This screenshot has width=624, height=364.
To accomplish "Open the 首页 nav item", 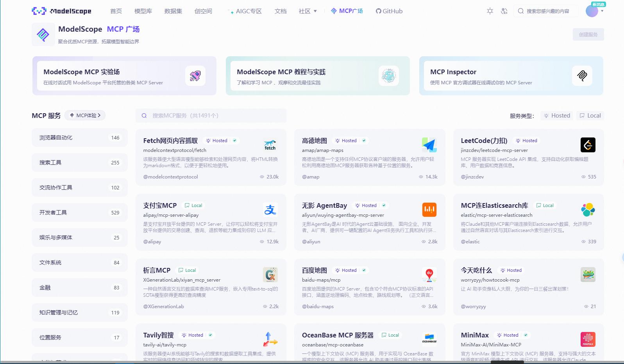I will coord(116,11).
